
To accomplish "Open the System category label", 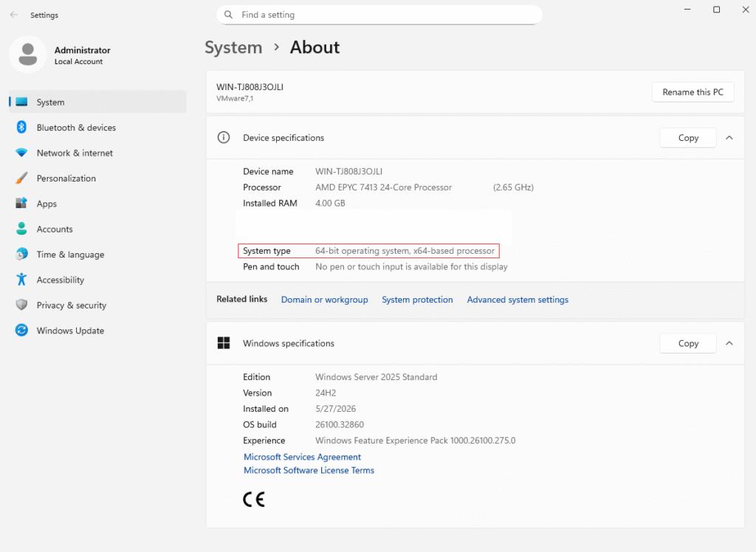I will click(51, 102).
